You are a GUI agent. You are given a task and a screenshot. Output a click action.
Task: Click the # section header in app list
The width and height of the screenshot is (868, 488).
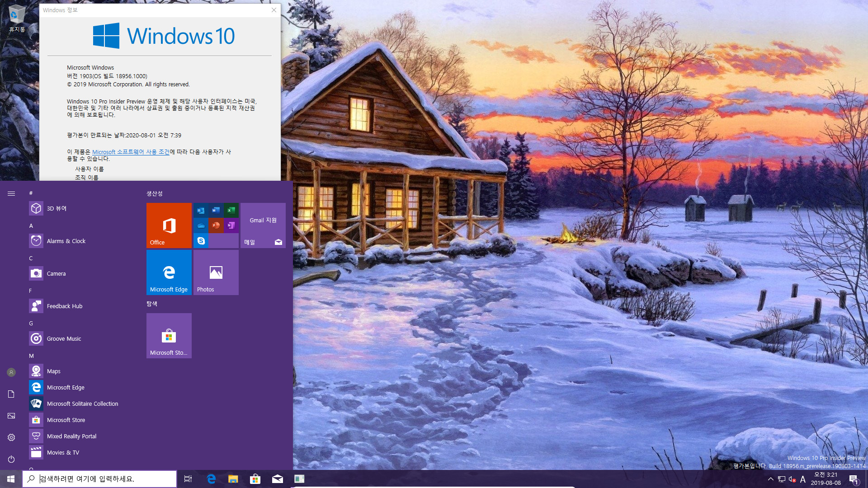point(31,193)
